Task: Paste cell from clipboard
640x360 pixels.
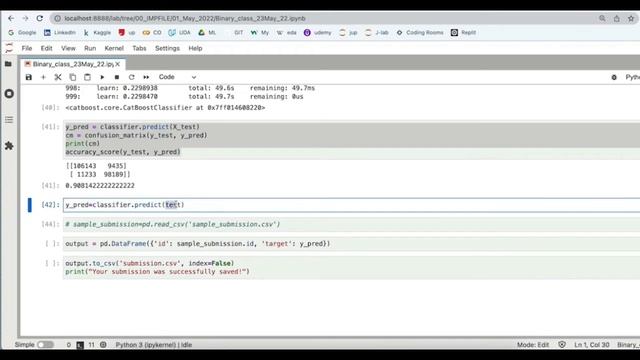Action: click(87, 77)
